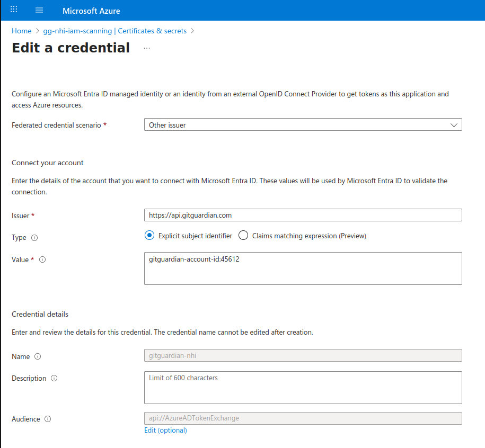Click the info icon beside Audience
Image resolution: width=485 pixels, height=448 pixels.
click(x=48, y=419)
